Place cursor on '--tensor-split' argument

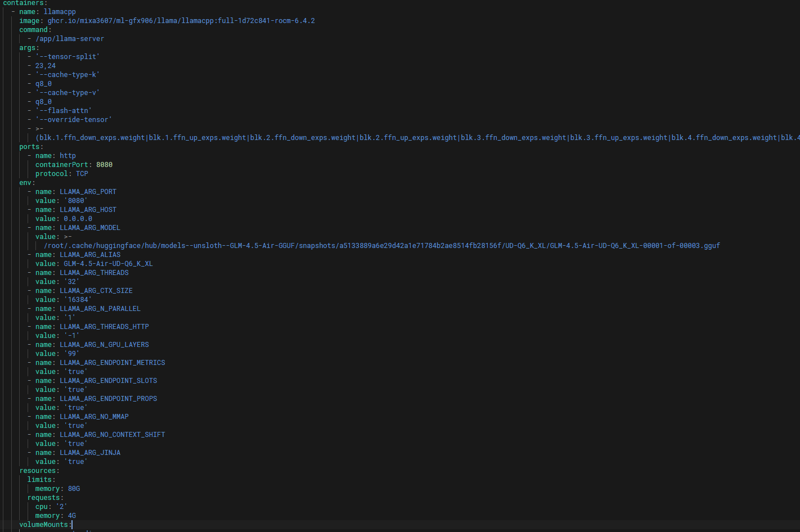click(68, 57)
